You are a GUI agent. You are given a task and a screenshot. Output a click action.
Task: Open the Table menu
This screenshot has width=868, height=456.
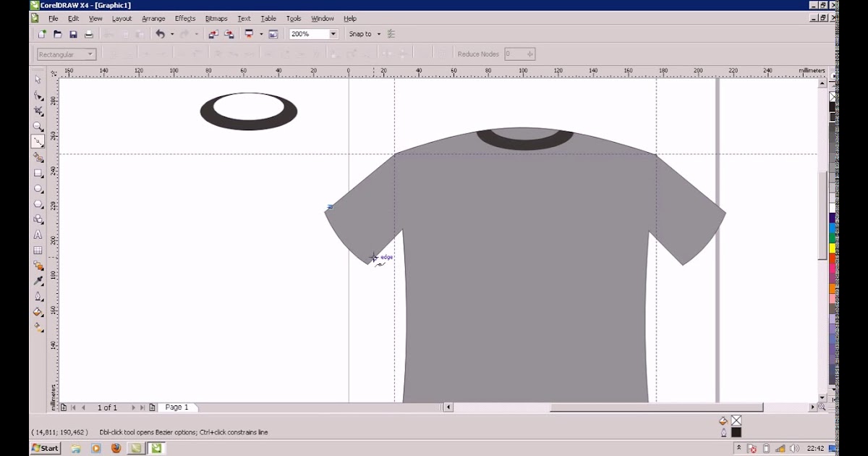click(x=268, y=18)
